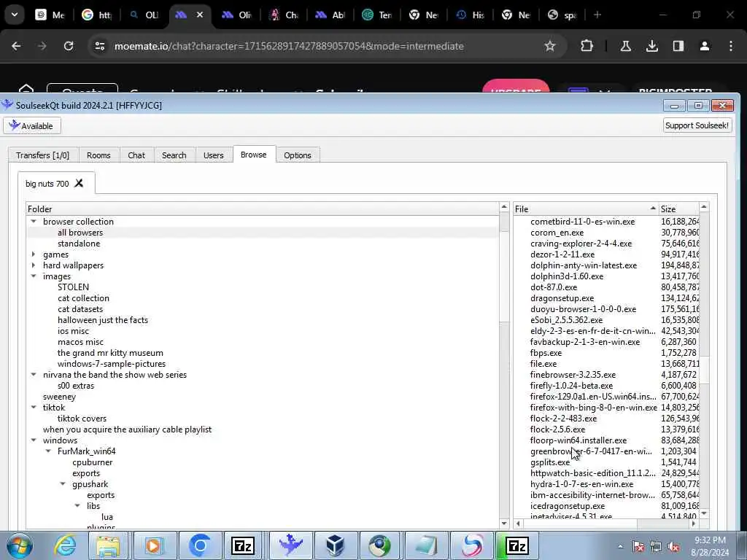Image resolution: width=747 pixels, height=560 pixels.
Task: Open Chrome Labs flask icon
Action: pos(626,46)
